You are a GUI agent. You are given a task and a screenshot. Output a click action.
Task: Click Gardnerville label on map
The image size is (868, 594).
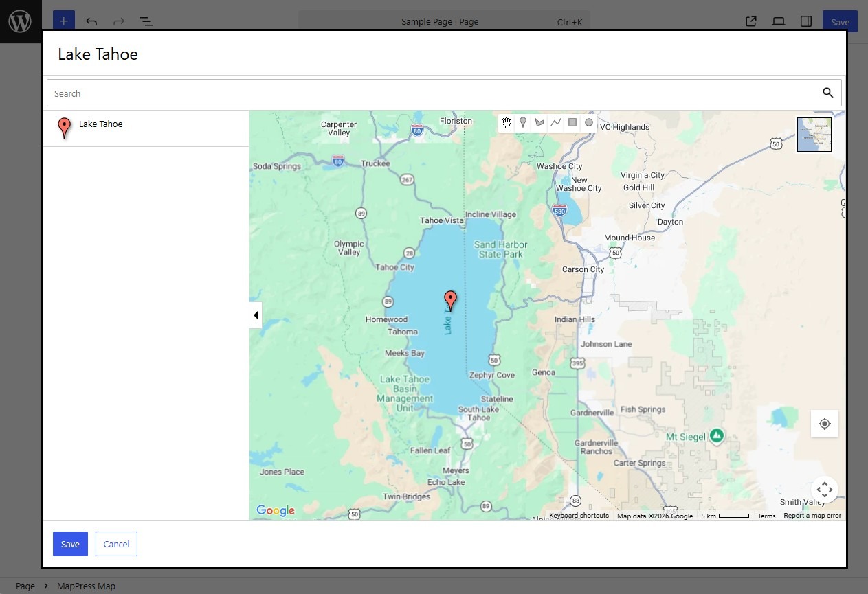coord(592,413)
